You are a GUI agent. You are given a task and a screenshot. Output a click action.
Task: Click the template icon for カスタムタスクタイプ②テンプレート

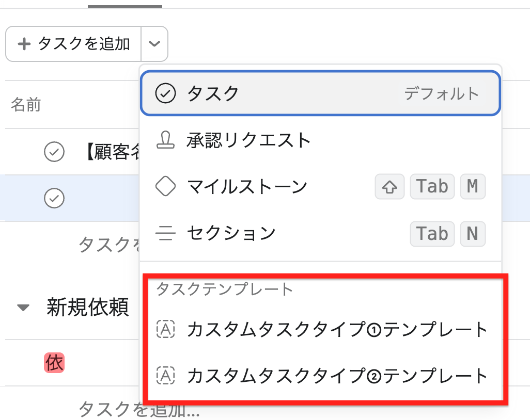(x=166, y=376)
